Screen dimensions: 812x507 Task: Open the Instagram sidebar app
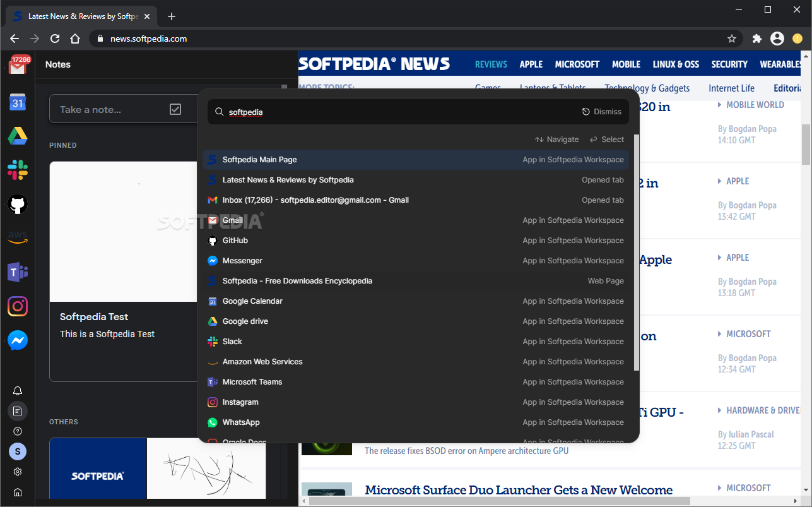(x=18, y=306)
